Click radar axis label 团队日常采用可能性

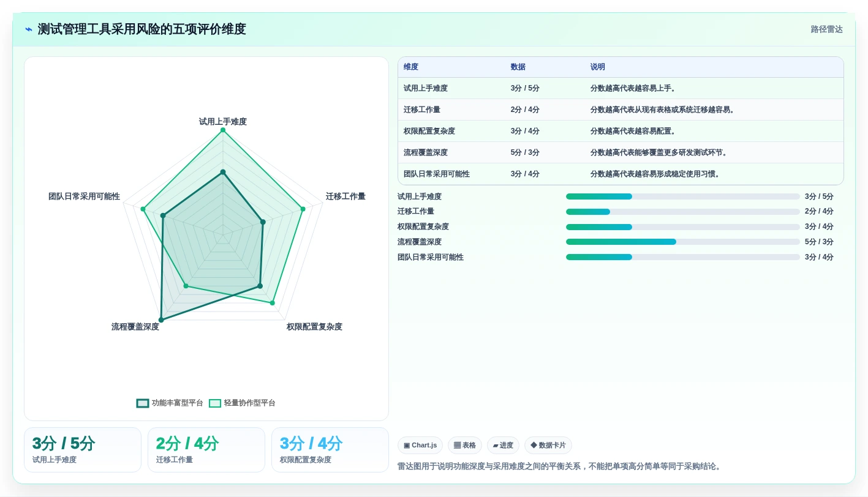[x=85, y=196]
